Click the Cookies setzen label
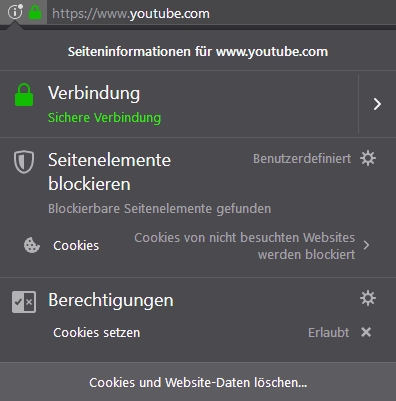The height and width of the screenshot is (401, 396). [x=97, y=333]
